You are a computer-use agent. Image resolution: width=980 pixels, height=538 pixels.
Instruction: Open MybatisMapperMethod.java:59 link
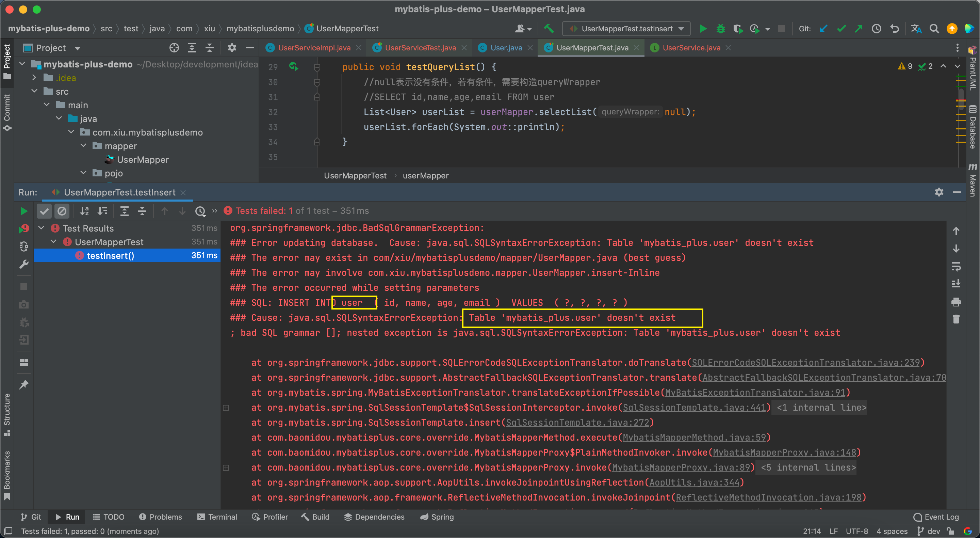694,437
